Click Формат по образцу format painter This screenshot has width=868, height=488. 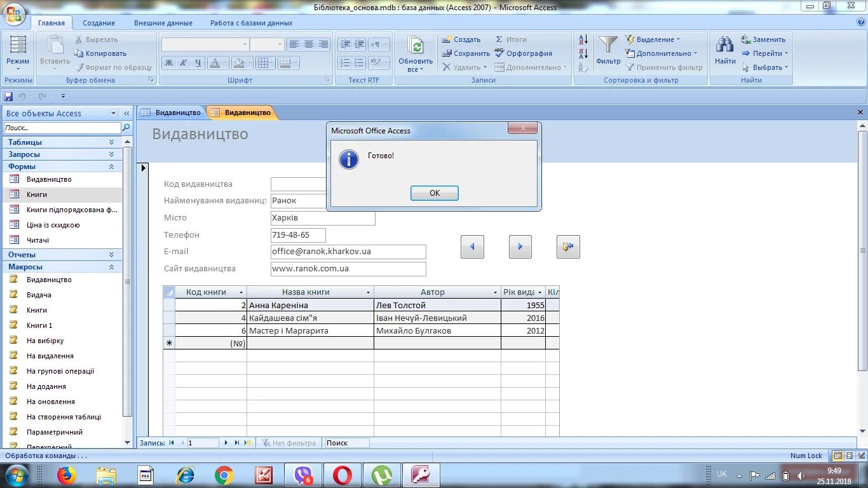pos(113,67)
